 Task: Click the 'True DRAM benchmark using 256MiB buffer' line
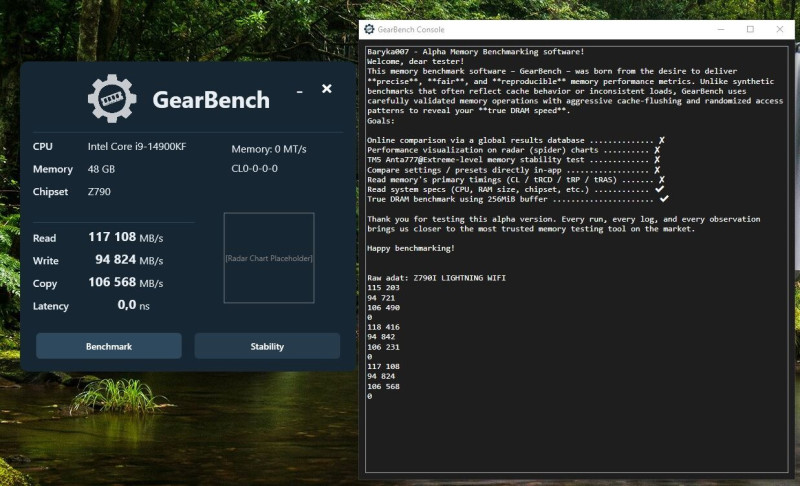pos(517,199)
